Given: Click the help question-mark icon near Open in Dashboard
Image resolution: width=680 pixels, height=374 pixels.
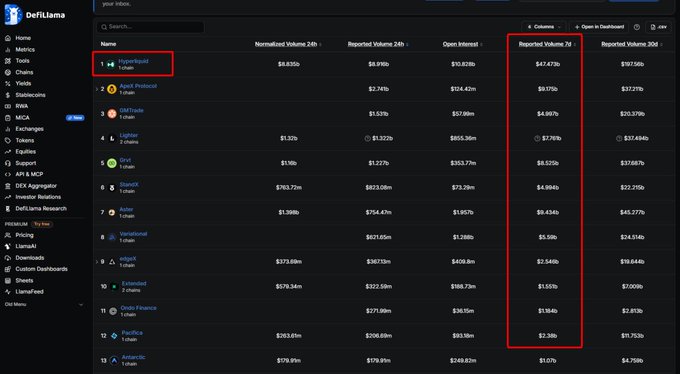Looking at the screenshot, I should coord(637,27).
